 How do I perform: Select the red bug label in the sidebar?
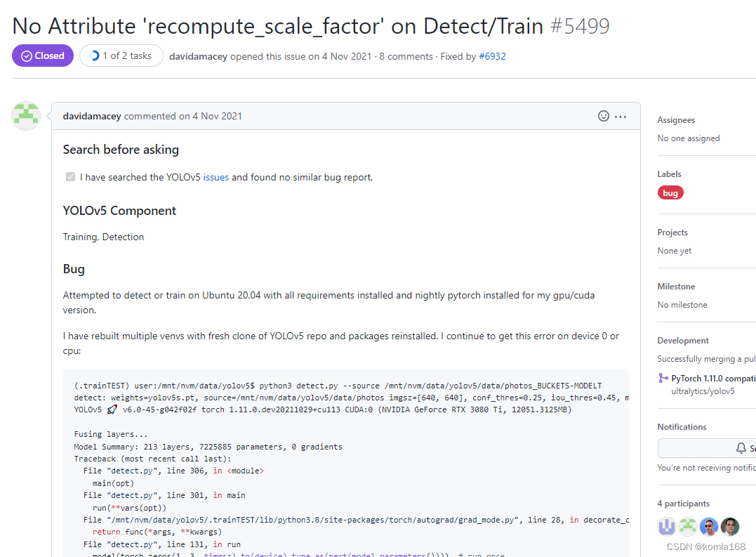(670, 192)
